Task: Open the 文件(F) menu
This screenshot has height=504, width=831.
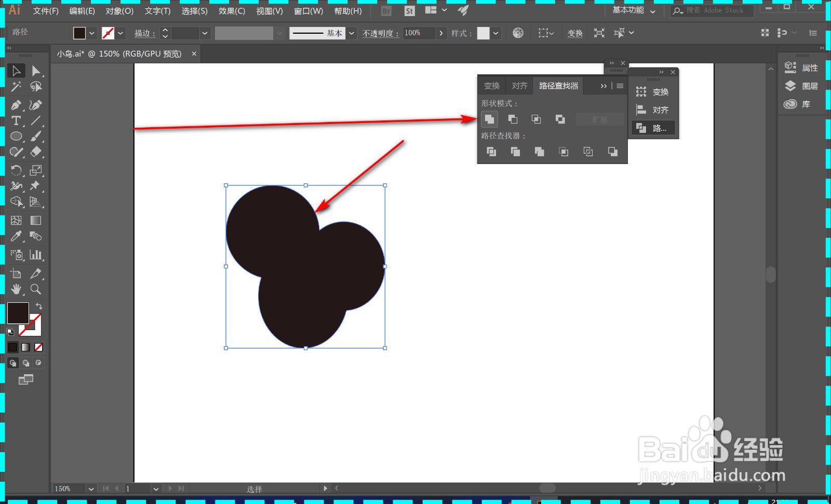Action: [46, 11]
